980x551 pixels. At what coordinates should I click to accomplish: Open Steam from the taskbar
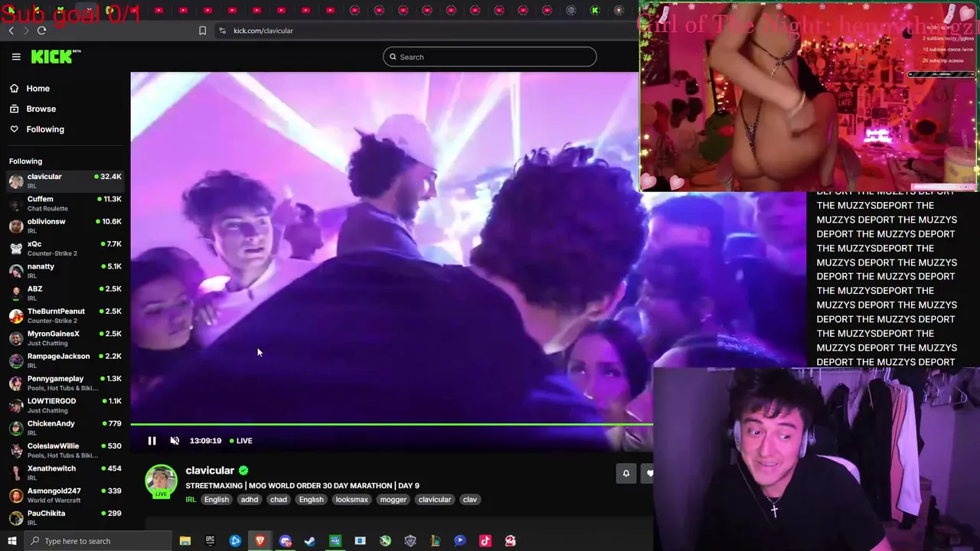(x=310, y=541)
